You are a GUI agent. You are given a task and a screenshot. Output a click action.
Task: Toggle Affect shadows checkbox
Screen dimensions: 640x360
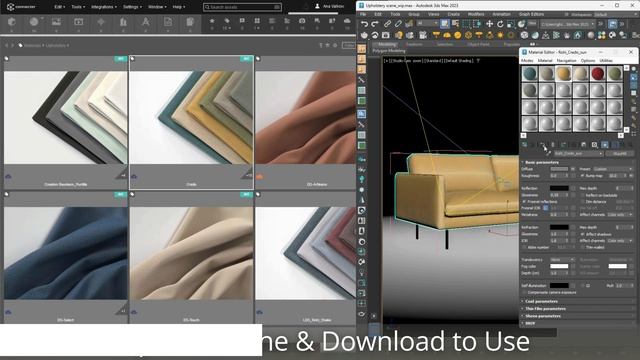click(x=582, y=234)
